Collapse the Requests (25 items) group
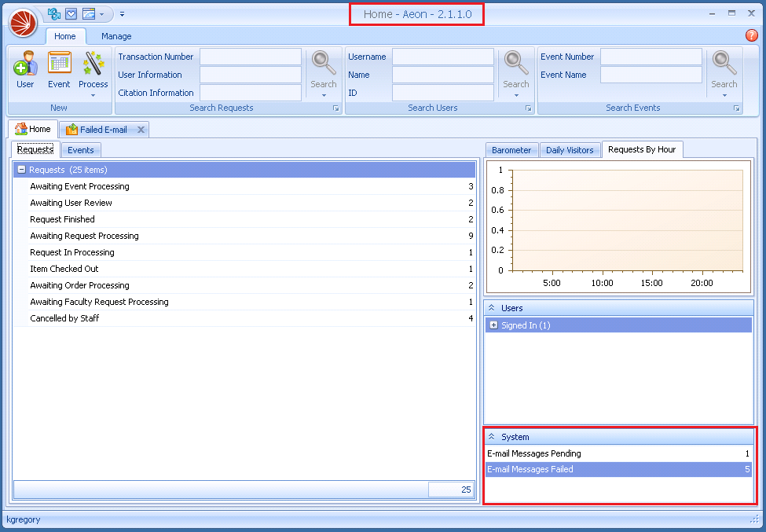The image size is (766, 532). 21,170
